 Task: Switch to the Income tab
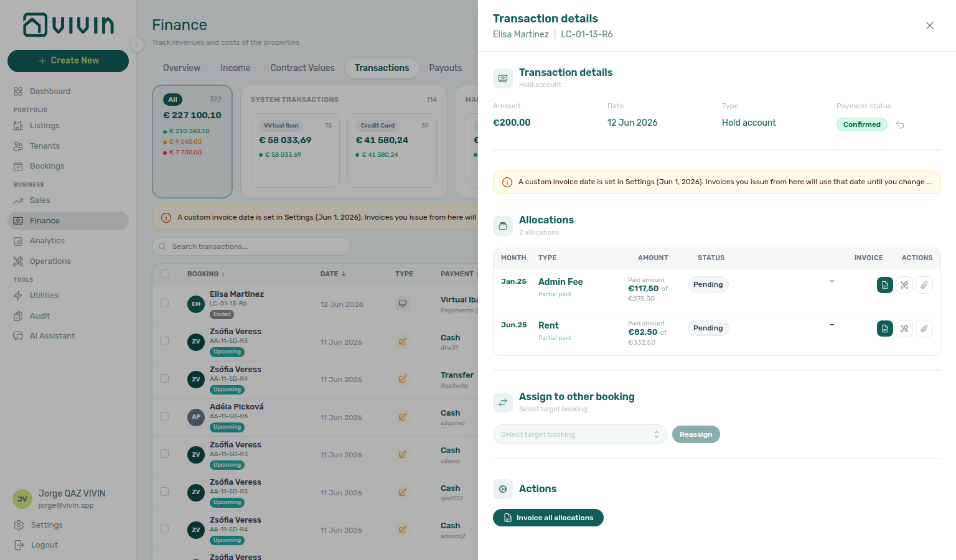[x=235, y=68]
